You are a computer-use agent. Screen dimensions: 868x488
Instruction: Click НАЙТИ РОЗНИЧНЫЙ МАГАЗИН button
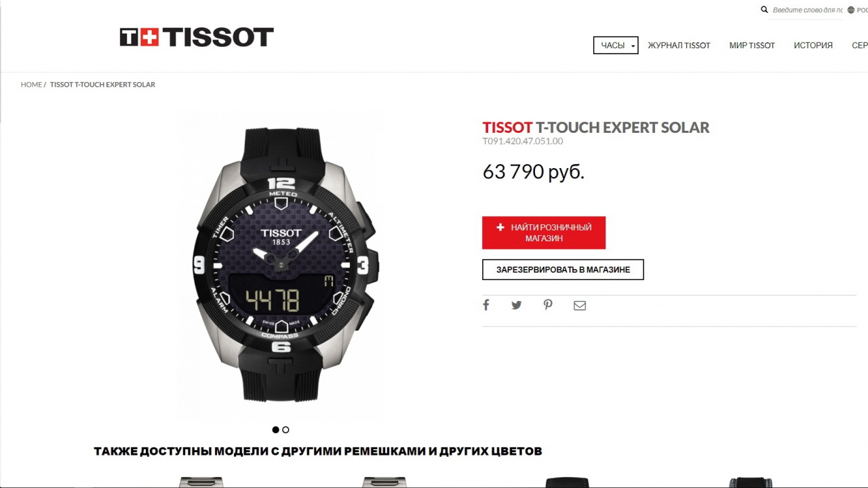544,232
